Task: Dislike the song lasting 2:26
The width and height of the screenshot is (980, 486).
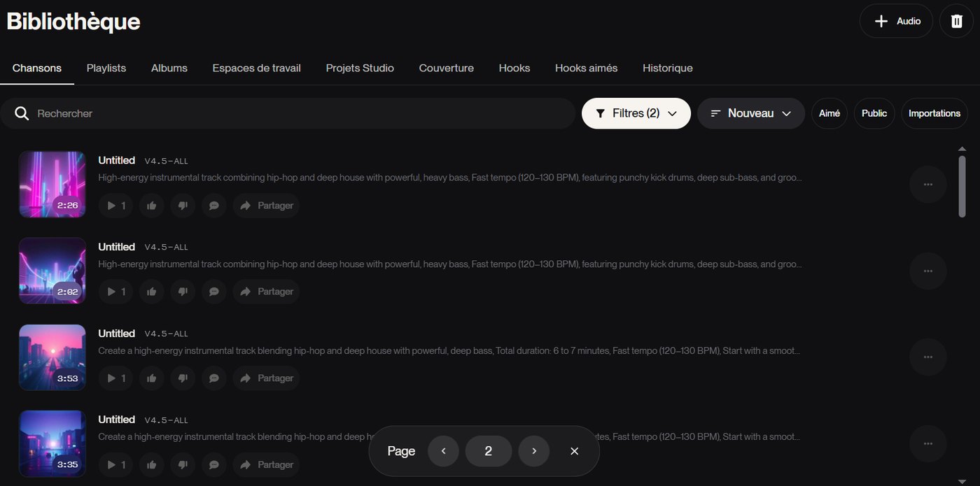Action: pos(183,206)
